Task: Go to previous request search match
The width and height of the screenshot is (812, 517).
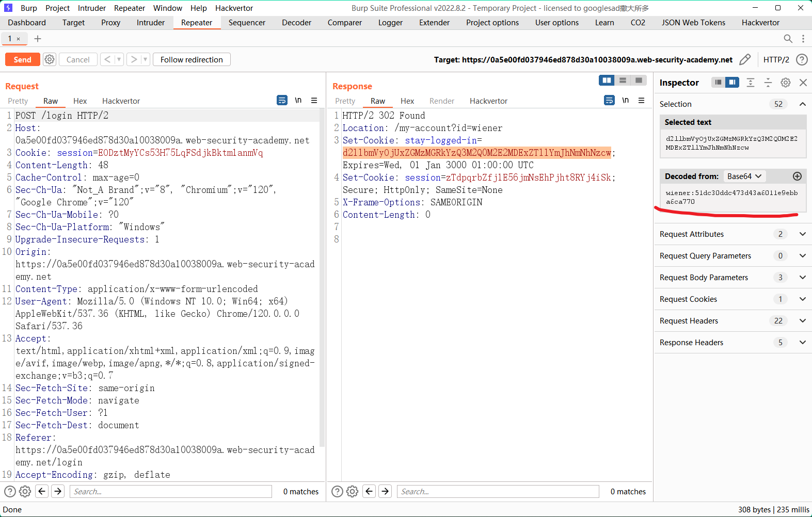Action: [x=42, y=491]
